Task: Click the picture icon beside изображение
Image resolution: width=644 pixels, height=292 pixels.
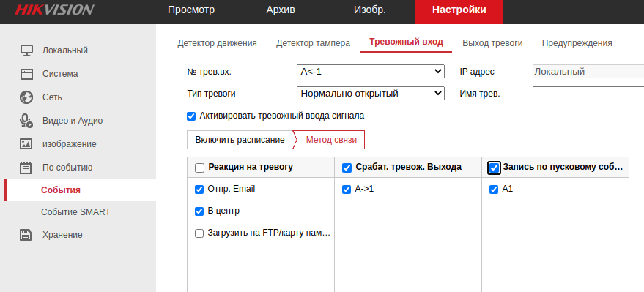Action: pos(26,144)
